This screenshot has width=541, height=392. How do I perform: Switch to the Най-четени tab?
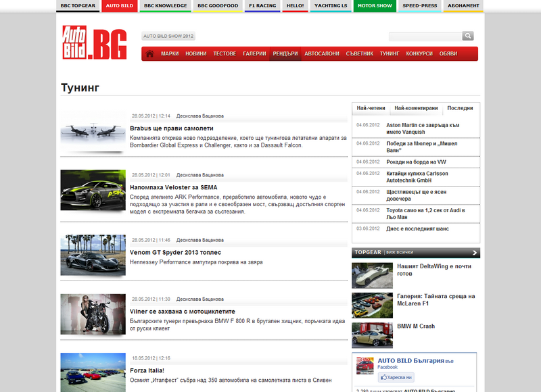(x=371, y=108)
